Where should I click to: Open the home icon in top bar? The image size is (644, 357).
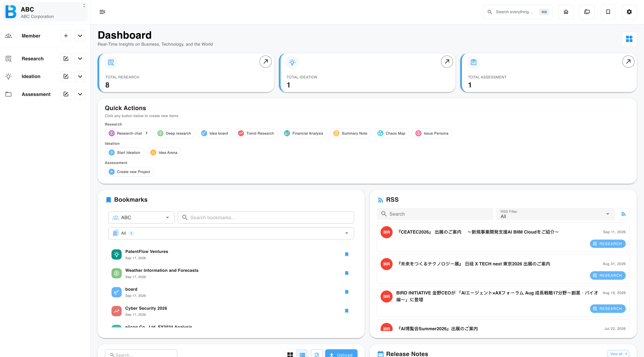click(x=566, y=12)
